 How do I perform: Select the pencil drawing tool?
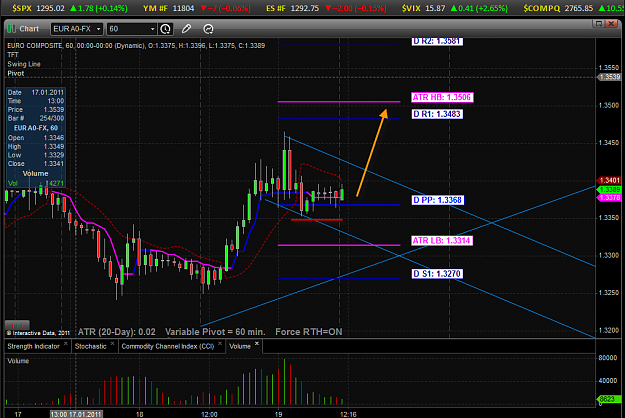(x=186, y=29)
